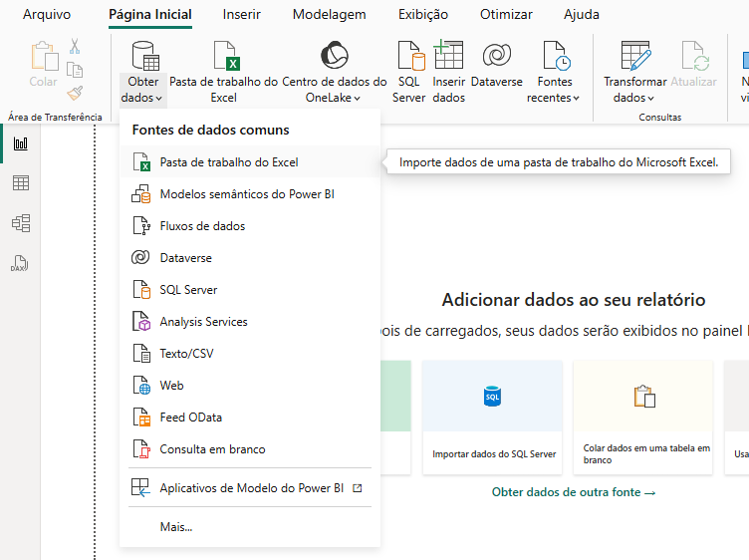
Task: Select Pasta de trabalho do Excel menu item
Action: pyautogui.click(x=250, y=162)
